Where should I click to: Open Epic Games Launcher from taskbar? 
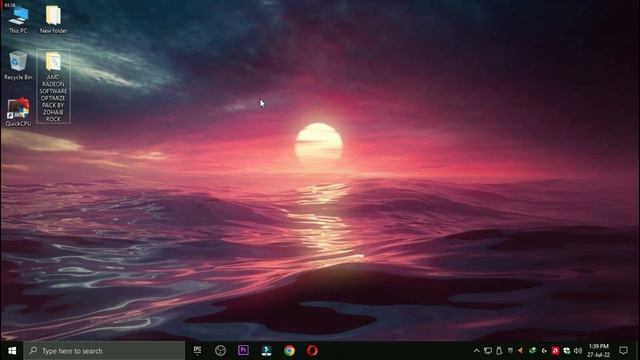click(x=198, y=351)
